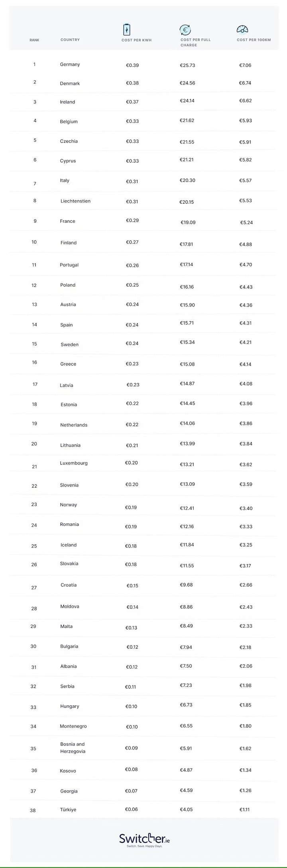Select the Germany country name
The width and height of the screenshot is (287, 868).
click(x=70, y=65)
